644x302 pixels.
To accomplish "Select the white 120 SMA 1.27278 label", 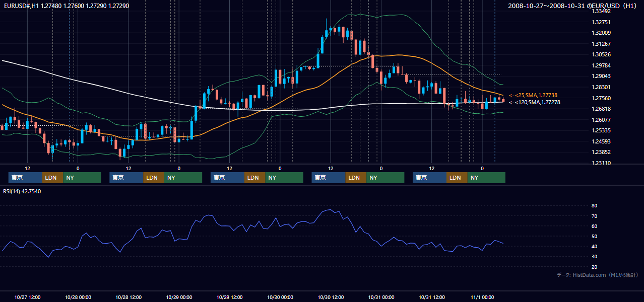I will click(x=534, y=102).
